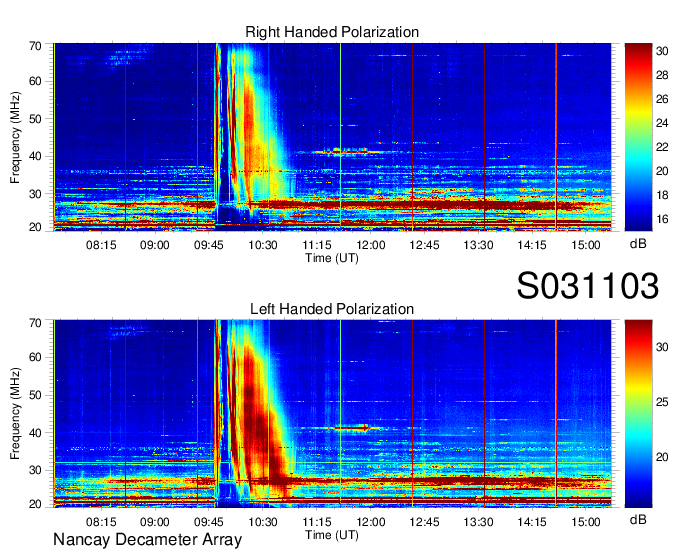Image resolution: width=680 pixels, height=552 pixels.
Task: Click the 10:30 time tick of the Left Handed plot
Action: [263, 522]
